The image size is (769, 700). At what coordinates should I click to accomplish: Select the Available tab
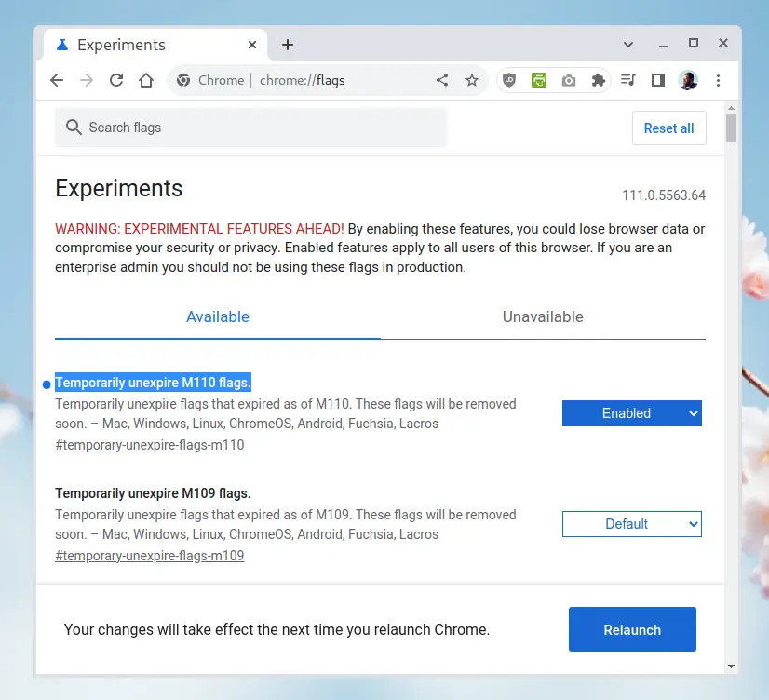[218, 316]
